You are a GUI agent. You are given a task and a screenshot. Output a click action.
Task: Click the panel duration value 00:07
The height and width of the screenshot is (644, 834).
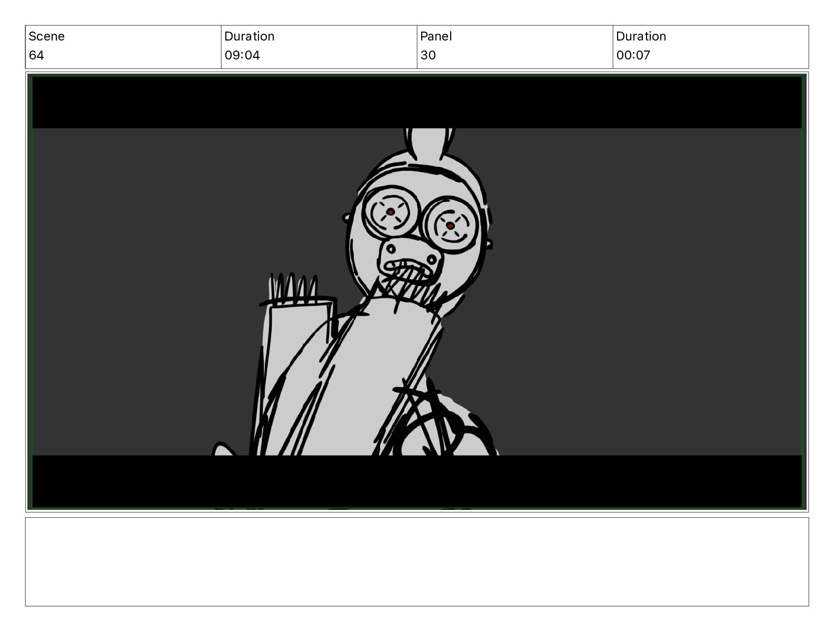click(x=633, y=55)
